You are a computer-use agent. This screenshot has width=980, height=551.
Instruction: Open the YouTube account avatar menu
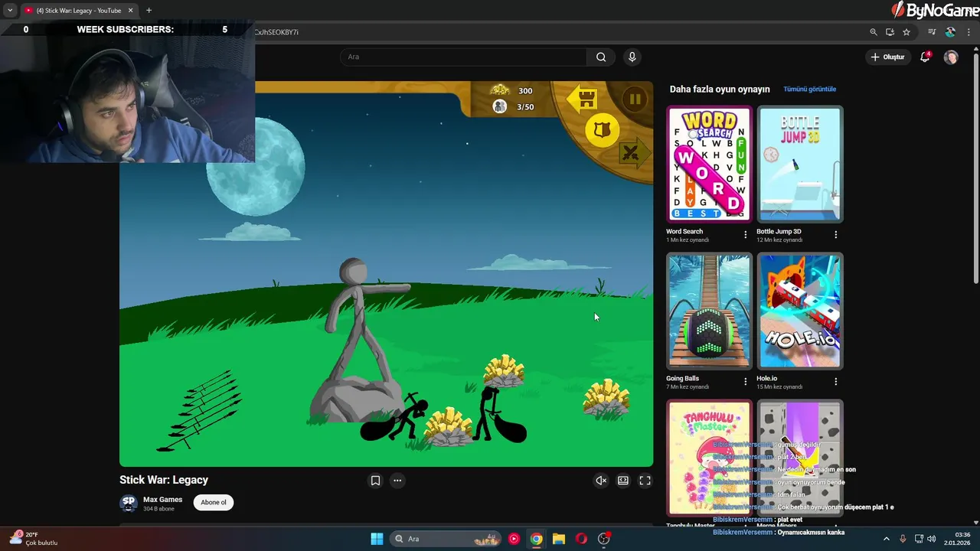tap(951, 57)
